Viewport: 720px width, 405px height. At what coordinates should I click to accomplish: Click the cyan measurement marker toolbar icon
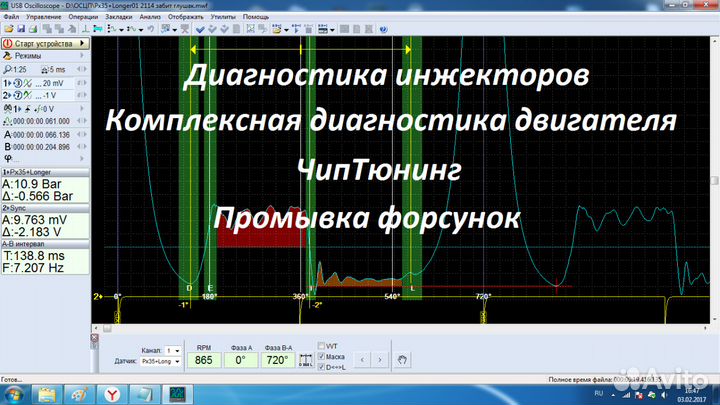[98, 29]
